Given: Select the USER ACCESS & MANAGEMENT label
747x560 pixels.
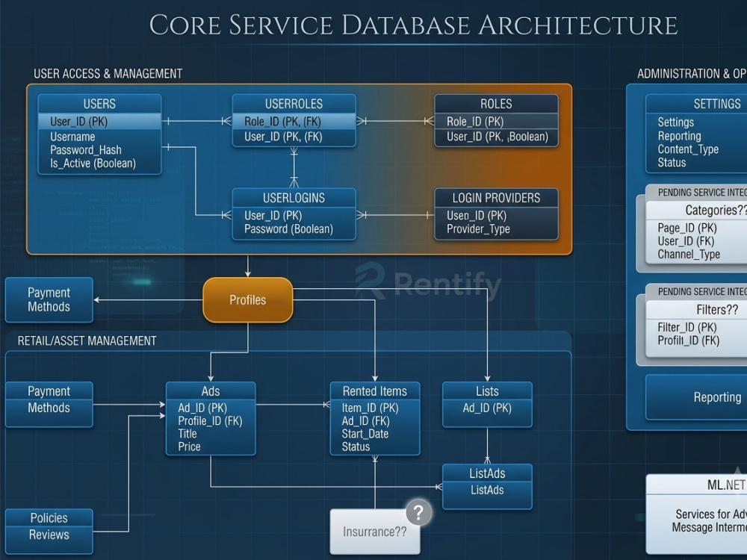Looking at the screenshot, I should click(108, 74).
